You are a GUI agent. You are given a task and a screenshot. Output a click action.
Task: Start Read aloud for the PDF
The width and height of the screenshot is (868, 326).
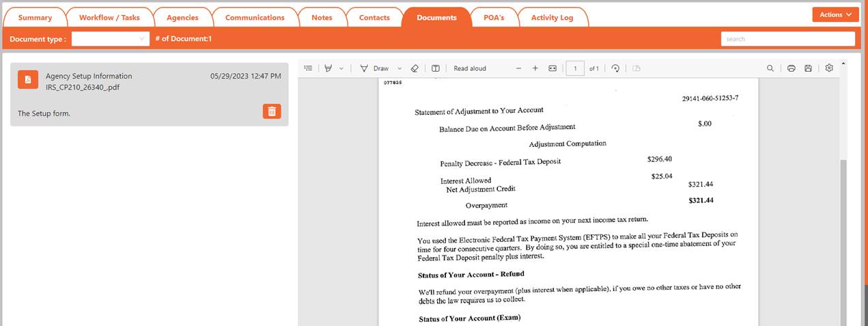coord(470,68)
